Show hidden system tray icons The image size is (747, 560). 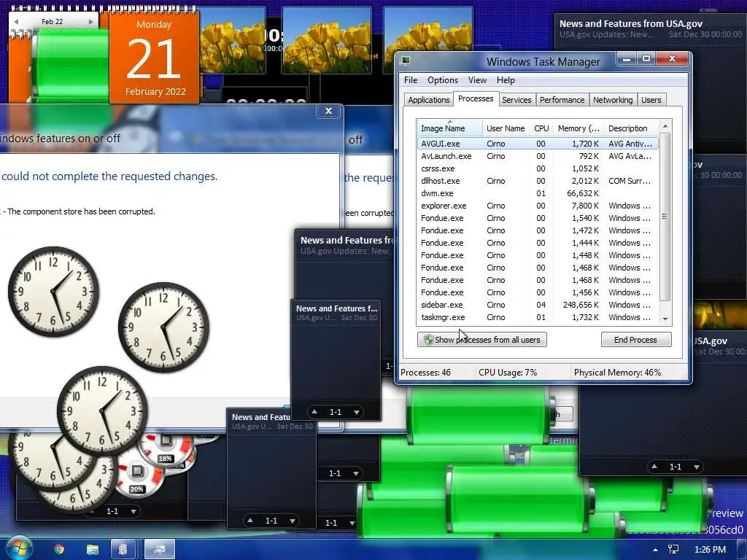(656, 550)
